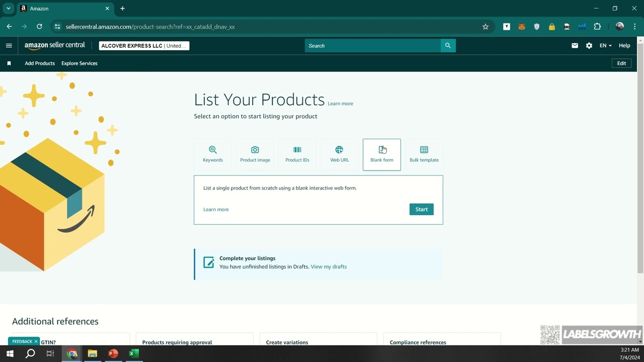Select the Bulk template option
The image size is (644, 362).
point(424,154)
